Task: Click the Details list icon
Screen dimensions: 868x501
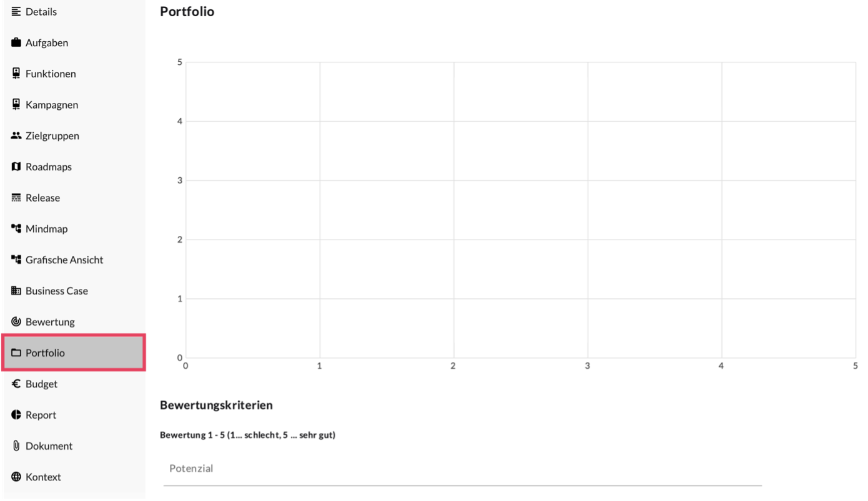Action: (x=16, y=12)
